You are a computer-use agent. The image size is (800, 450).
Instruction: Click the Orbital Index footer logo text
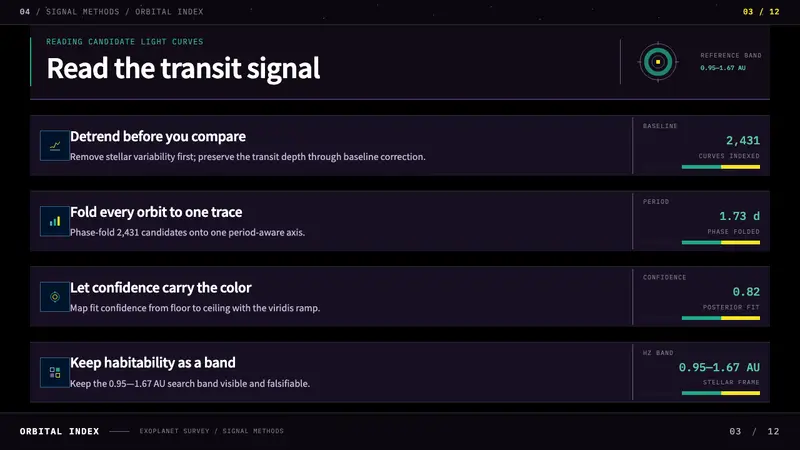click(60, 431)
